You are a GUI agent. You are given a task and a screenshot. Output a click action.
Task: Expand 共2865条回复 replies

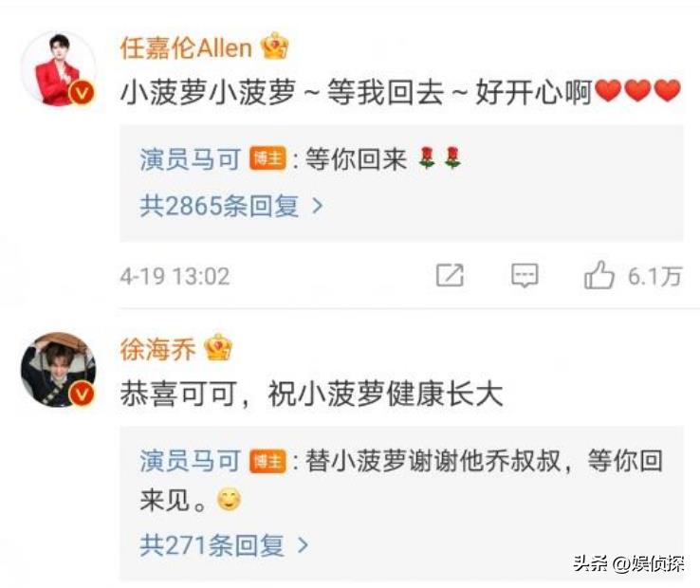(231, 206)
